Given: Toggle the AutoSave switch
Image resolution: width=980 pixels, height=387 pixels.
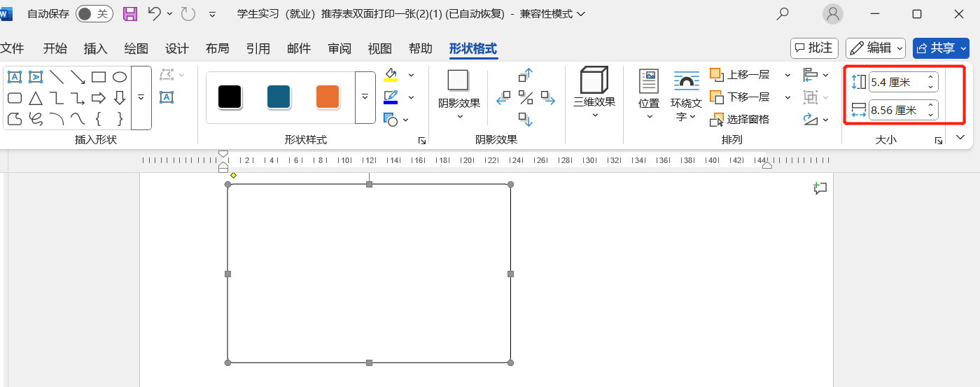Looking at the screenshot, I should [94, 14].
